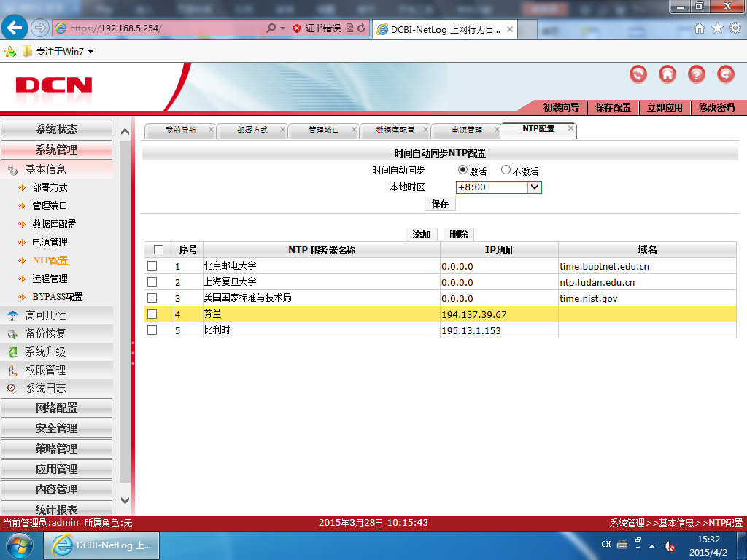Click the 高可用性 umbrella icon
Image resolution: width=747 pixels, height=560 pixels.
click(x=13, y=315)
